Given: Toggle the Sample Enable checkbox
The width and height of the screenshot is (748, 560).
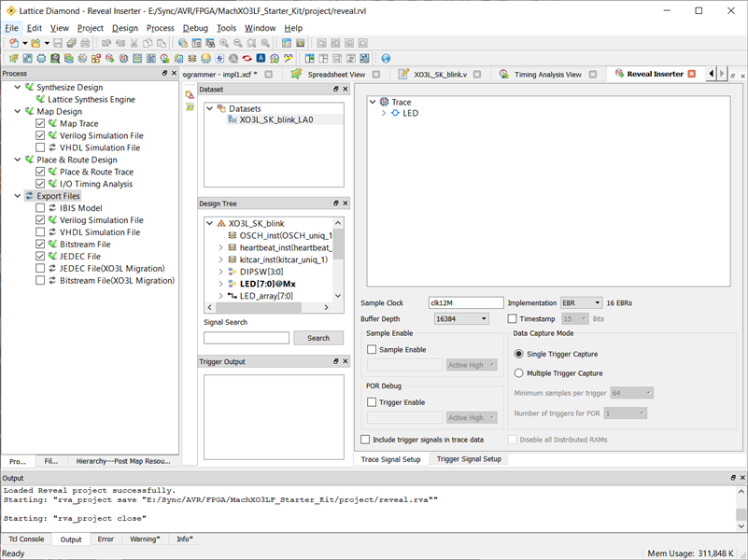Looking at the screenshot, I should (x=373, y=350).
